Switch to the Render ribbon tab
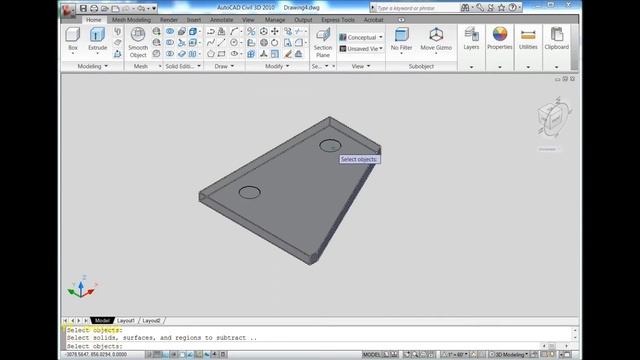The image size is (640, 360). (169, 20)
